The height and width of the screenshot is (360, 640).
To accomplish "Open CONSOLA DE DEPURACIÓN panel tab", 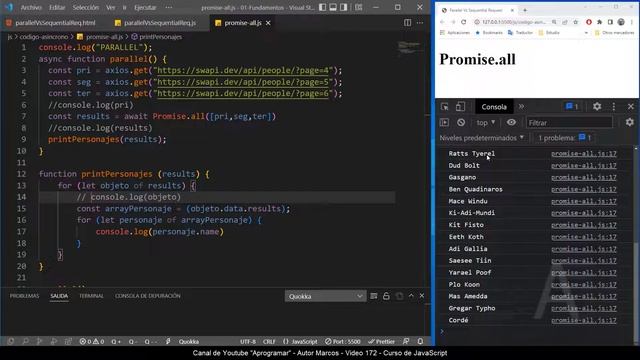I will click(148, 296).
